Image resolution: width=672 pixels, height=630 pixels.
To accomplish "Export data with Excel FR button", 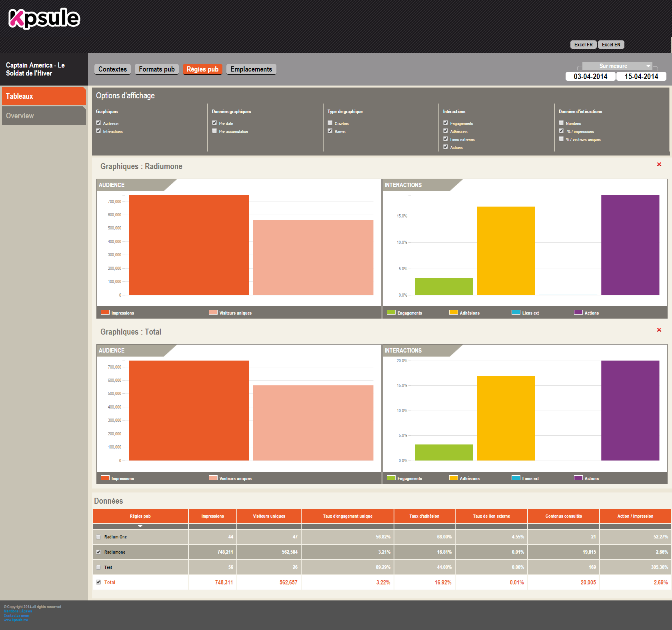I will click(583, 45).
